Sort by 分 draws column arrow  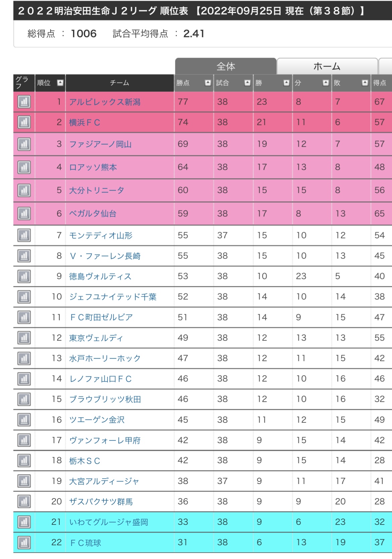[x=325, y=83]
